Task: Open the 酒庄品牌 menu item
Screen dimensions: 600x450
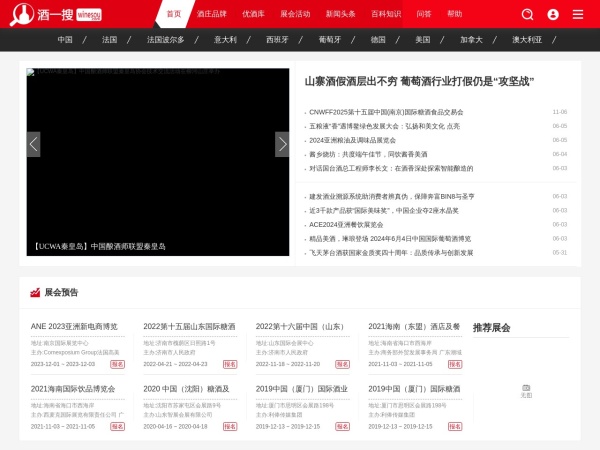Action: (212, 14)
